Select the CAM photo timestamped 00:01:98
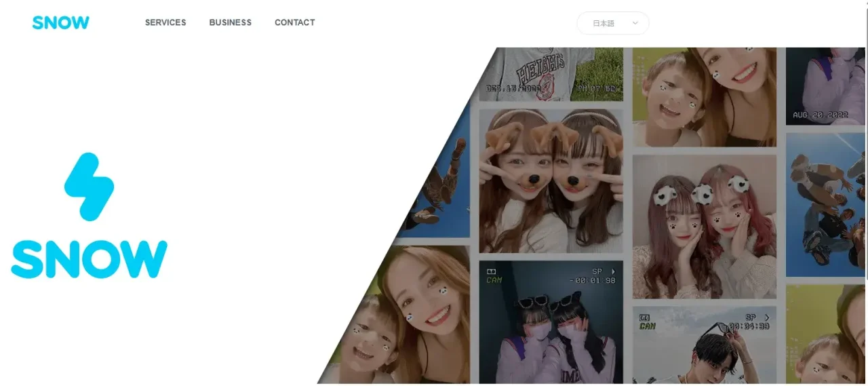This screenshot has height=386, width=868. tap(551, 322)
